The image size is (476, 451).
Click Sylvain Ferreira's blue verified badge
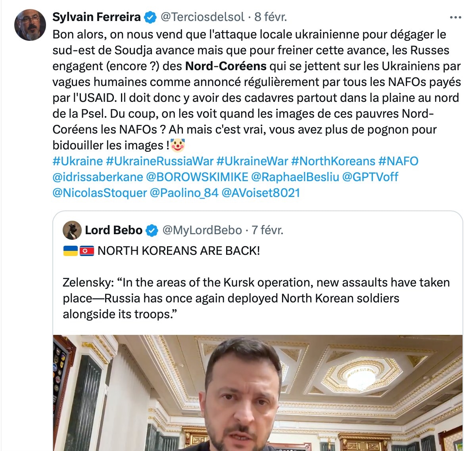pyautogui.click(x=150, y=17)
